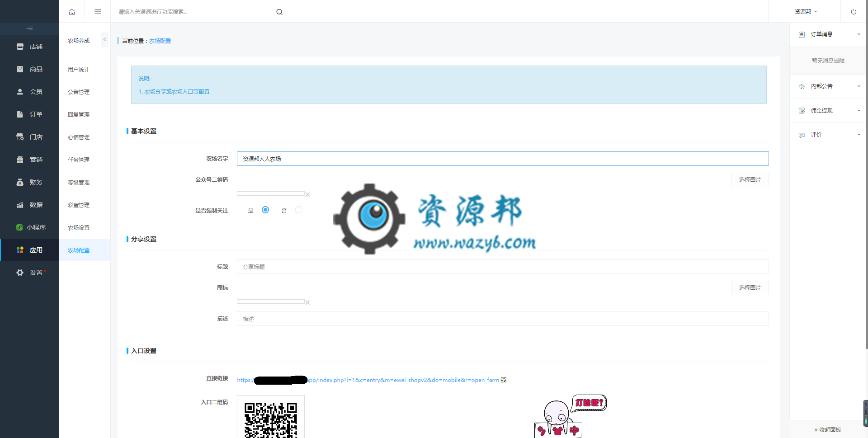This screenshot has width=868, height=438.
Task: Open 心情管理 in the farm submenu
Action: tap(79, 137)
